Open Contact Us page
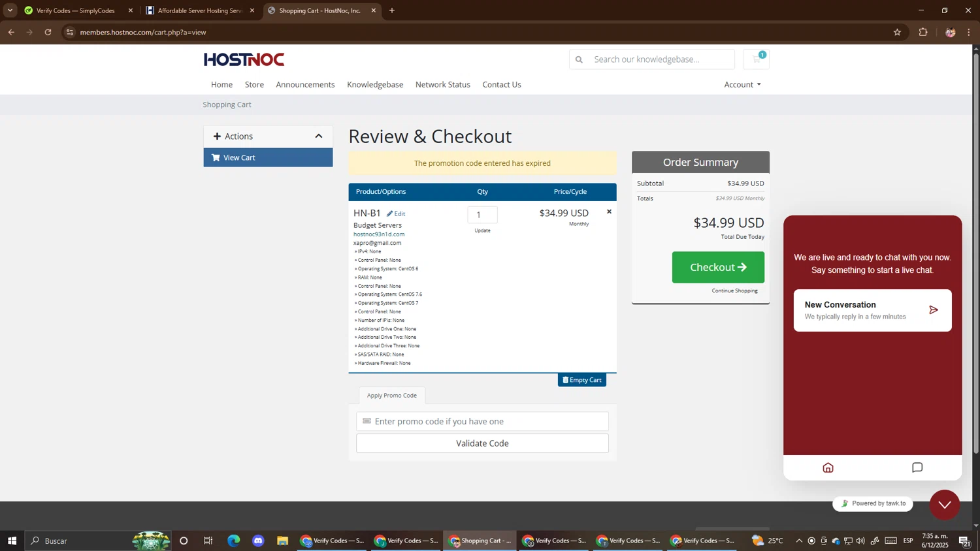 pos(501,84)
